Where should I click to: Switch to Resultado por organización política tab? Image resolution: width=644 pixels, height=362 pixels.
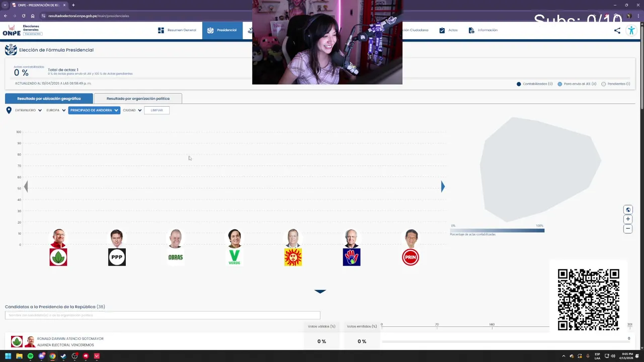point(138,99)
